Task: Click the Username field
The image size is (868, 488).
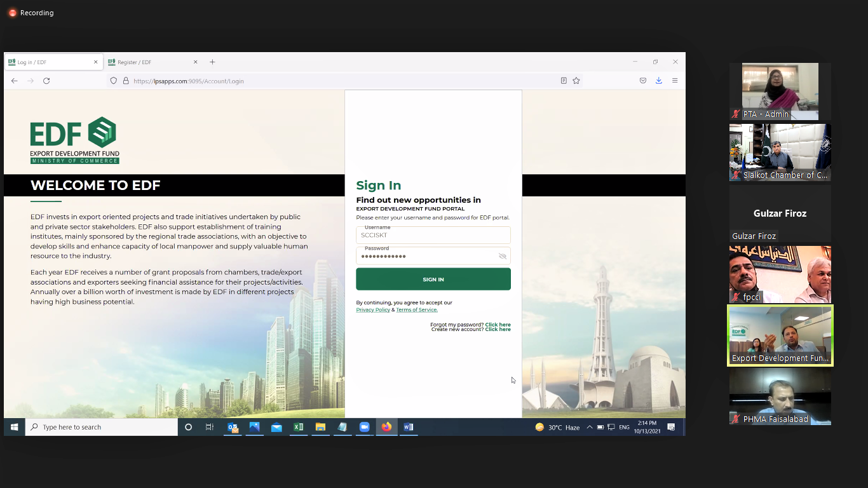Action: 433,235
